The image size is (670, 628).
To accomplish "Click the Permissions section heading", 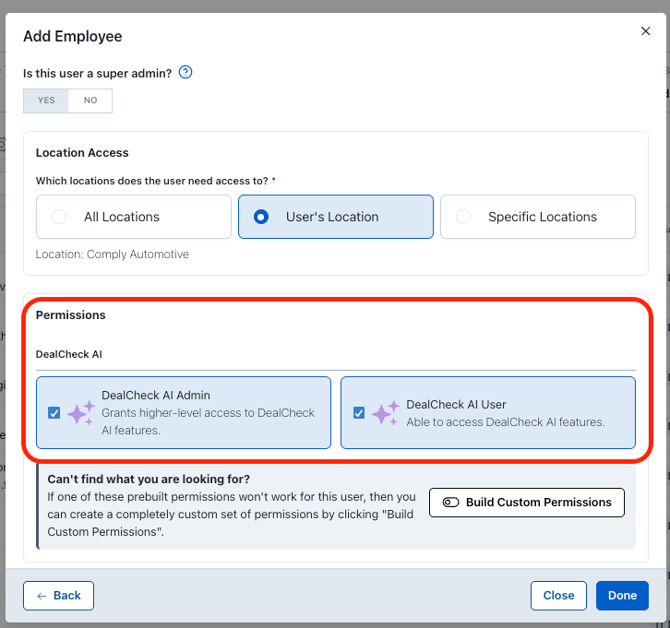I will [x=71, y=315].
